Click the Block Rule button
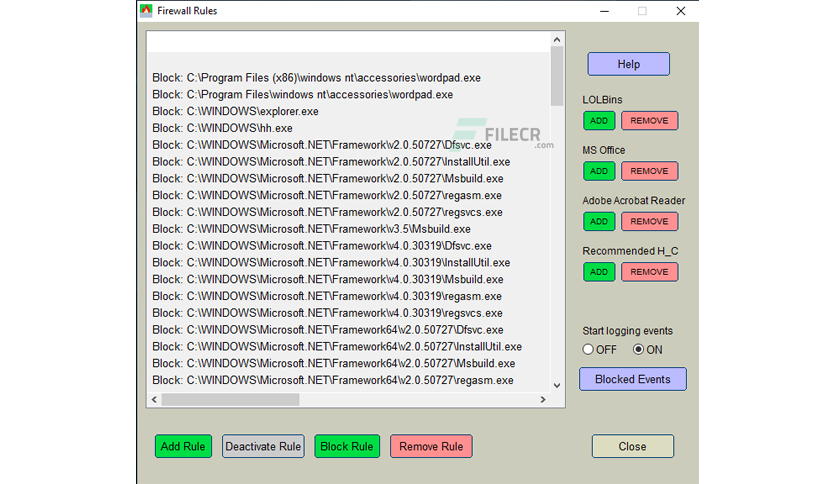 347,446
